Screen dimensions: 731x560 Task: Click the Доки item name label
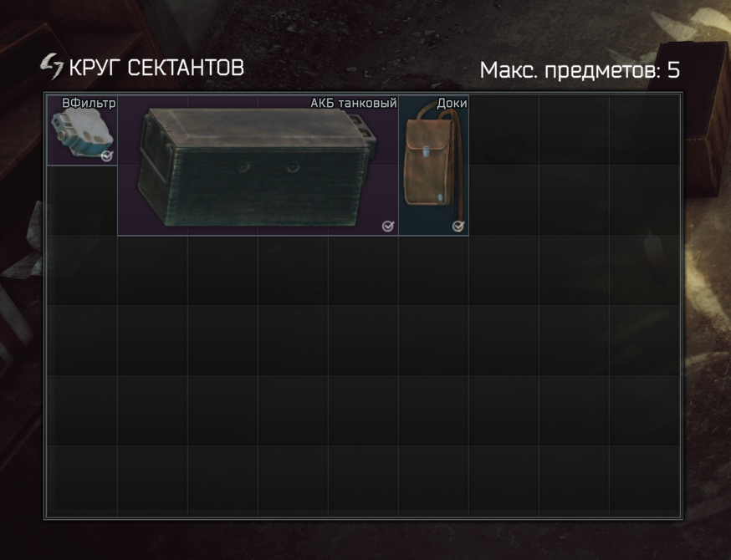pyautogui.click(x=452, y=103)
